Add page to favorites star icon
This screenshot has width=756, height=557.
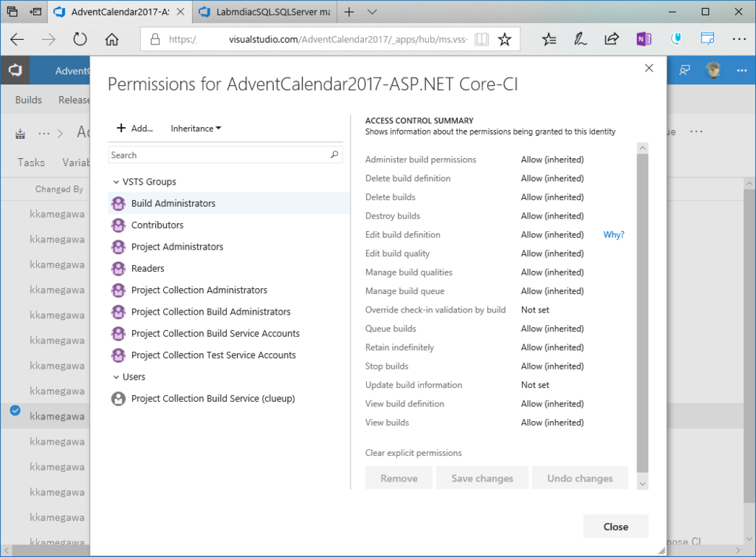click(x=504, y=39)
